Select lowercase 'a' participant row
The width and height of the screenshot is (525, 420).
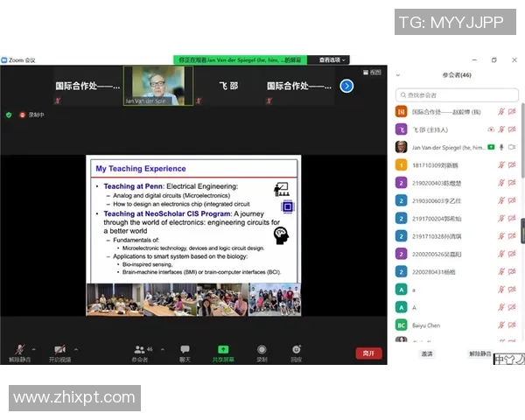[x=455, y=290]
